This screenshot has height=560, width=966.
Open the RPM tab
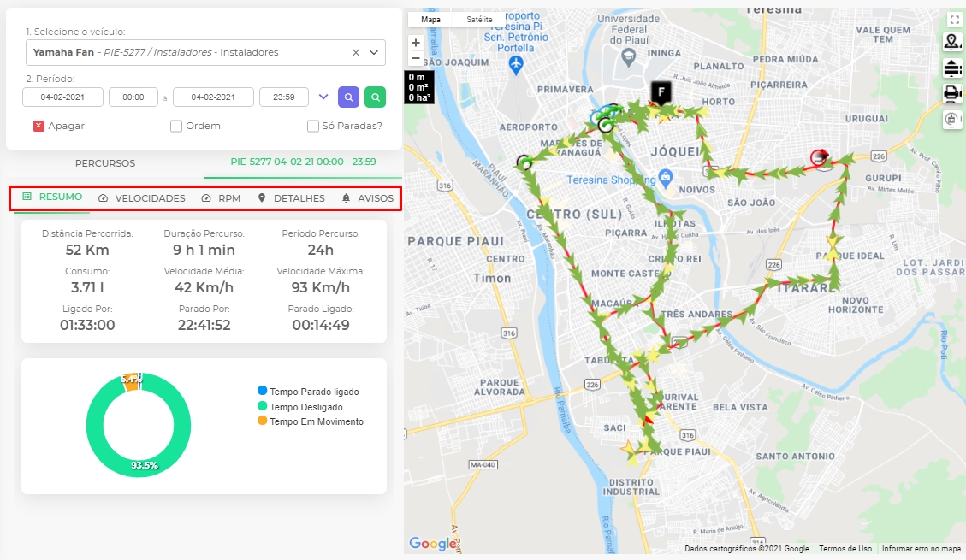tap(221, 198)
